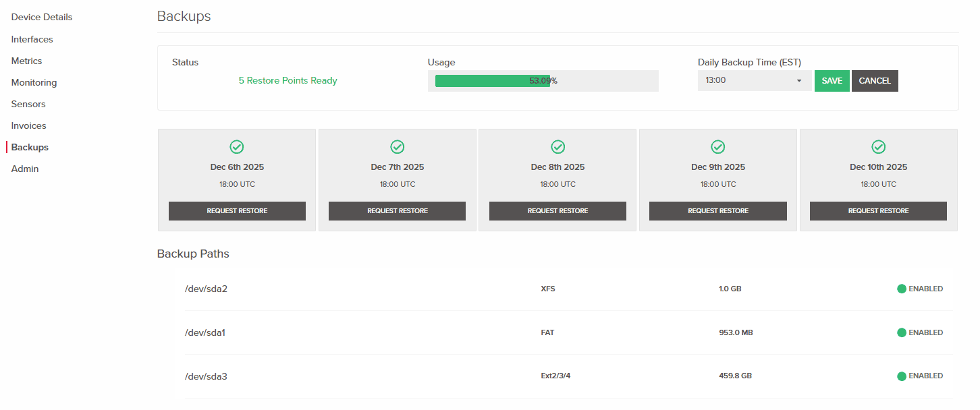Toggle ENABLED indicator on /dev/sda3 row
Screen dimensions: 980x410
[920, 376]
